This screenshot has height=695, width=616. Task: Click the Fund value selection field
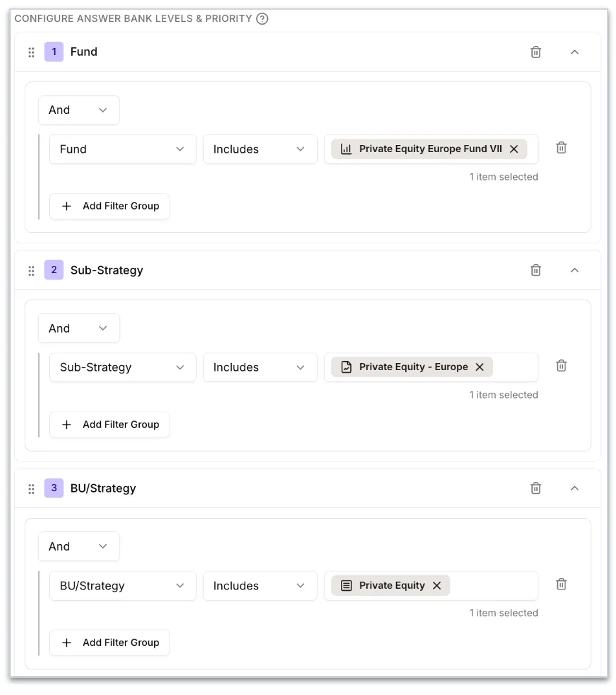(x=431, y=149)
